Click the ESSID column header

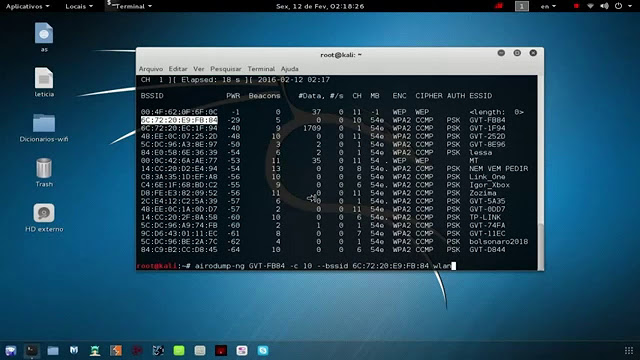(480, 96)
